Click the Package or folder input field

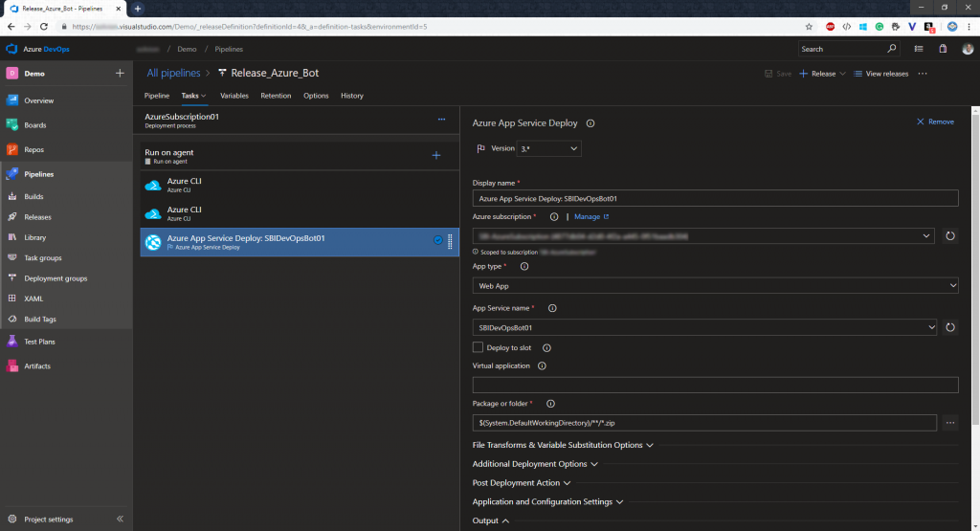704,423
